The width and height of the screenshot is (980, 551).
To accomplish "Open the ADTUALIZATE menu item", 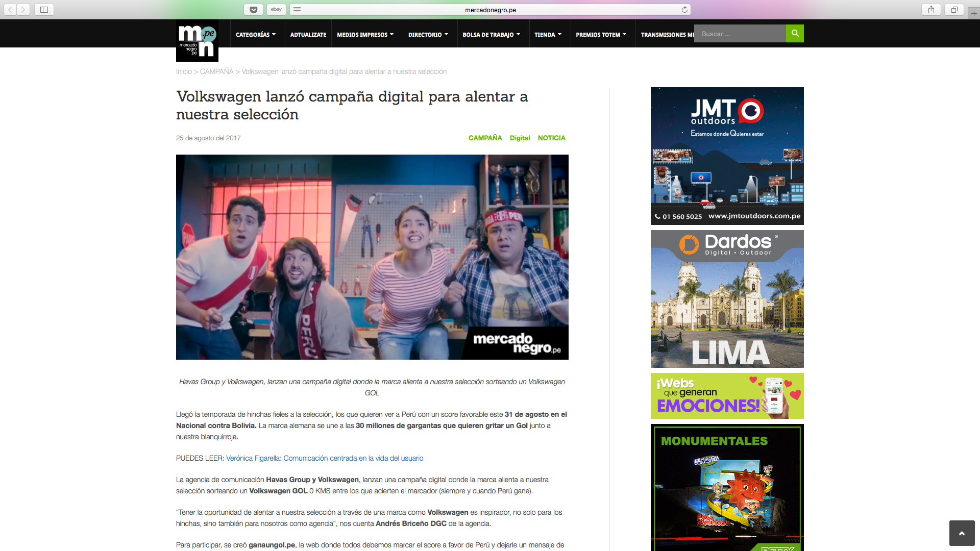I will click(308, 35).
